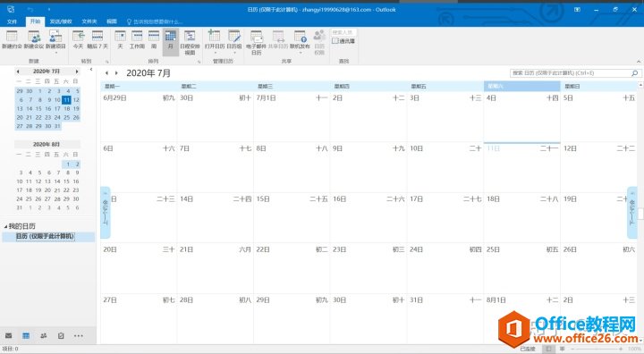Switch to Reading view in status bar

(563, 349)
